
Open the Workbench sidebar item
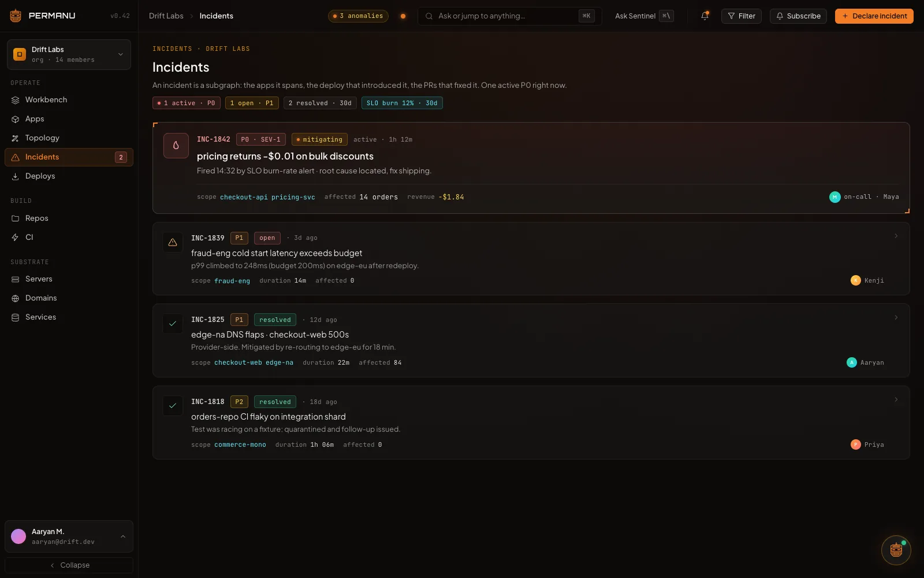coord(69,99)
